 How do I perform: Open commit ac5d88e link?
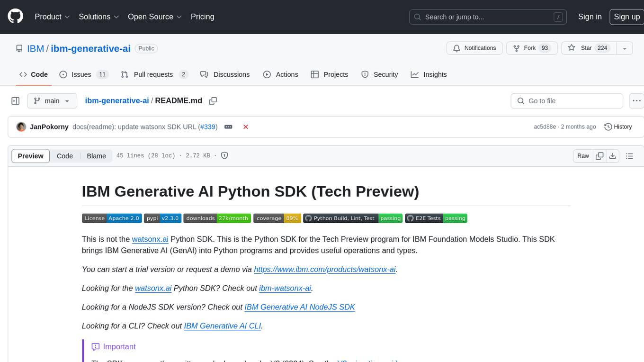[545, 127]
